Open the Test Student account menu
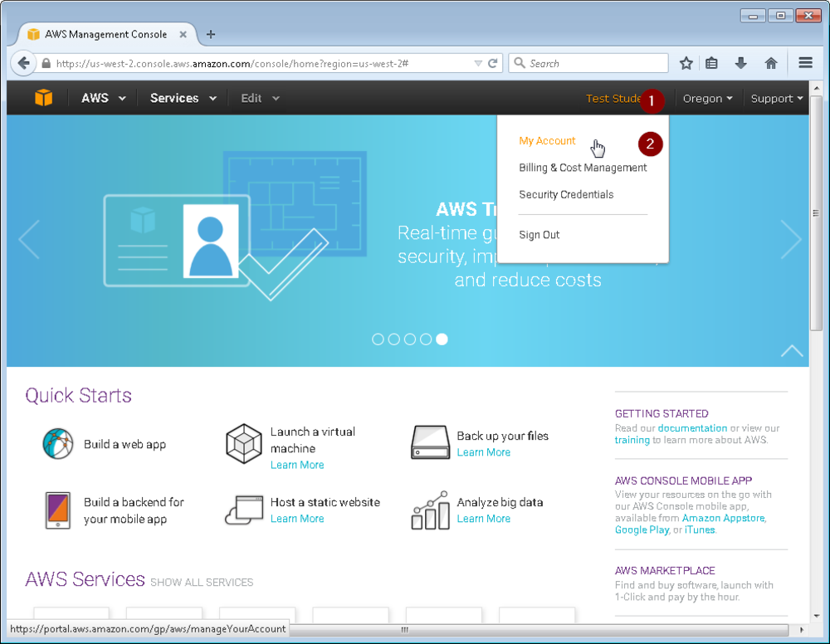 (x=614, y=99)
